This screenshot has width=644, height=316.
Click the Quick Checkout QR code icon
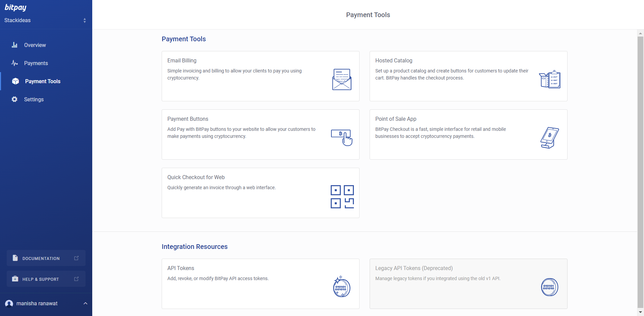coord(342,197)
